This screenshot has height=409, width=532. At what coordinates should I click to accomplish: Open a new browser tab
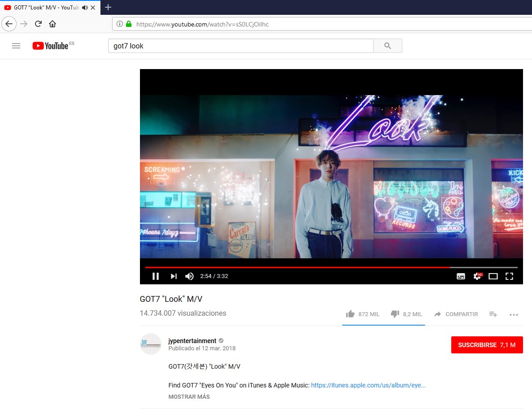click(108, 7)
